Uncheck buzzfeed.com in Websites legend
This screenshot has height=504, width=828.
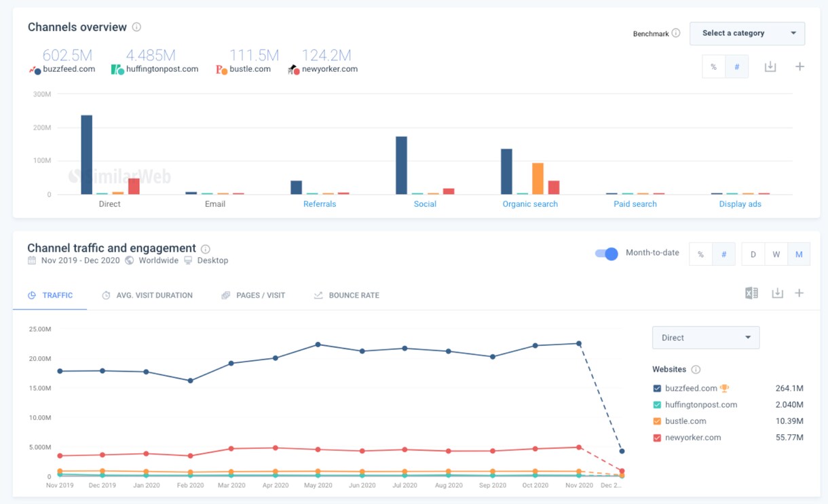pyautogui.click(x=657, y=389)
